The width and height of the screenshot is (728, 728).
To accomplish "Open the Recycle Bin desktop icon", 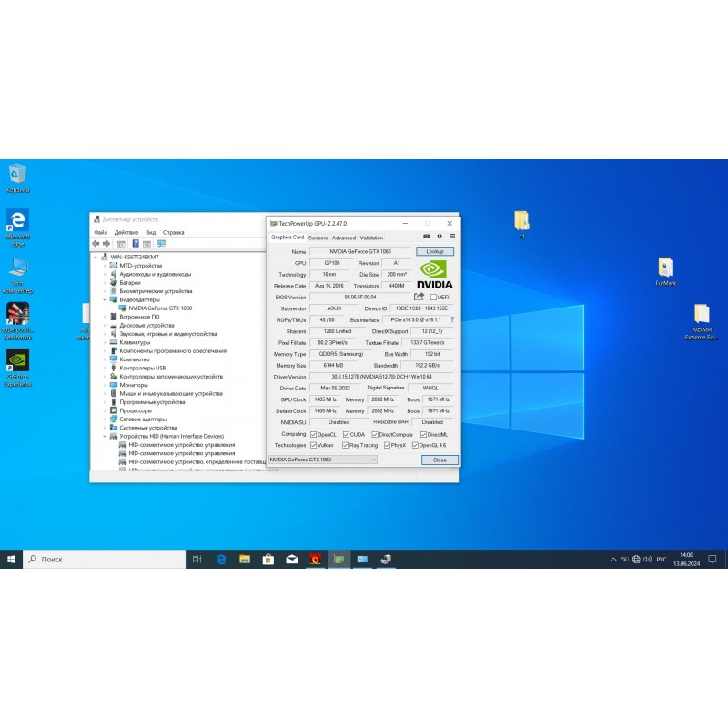I will 17,177.
